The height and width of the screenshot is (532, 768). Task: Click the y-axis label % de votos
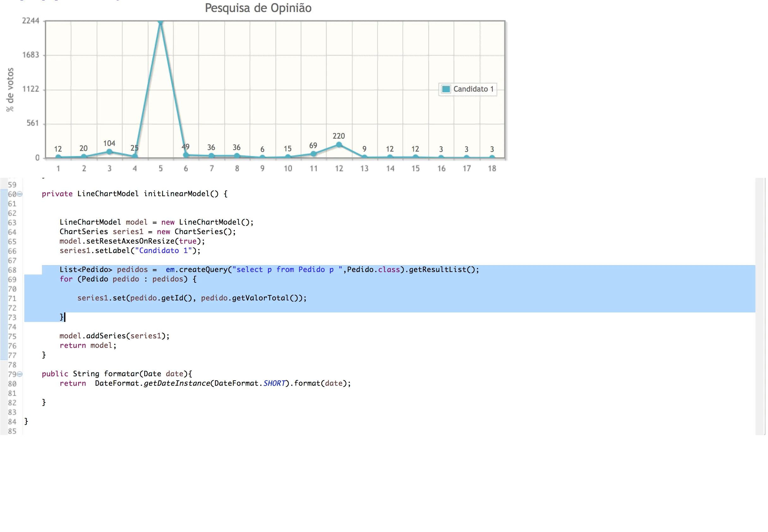(x=10, y=89)
